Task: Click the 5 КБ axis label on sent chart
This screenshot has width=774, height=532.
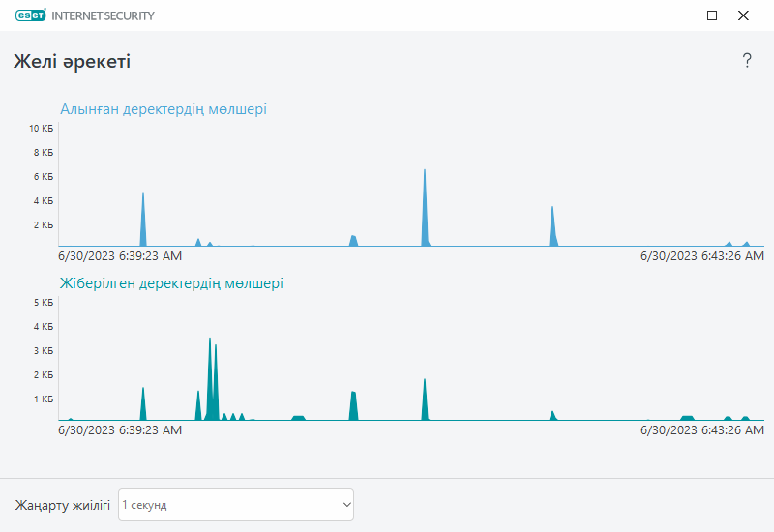Action: pyautogui.click(x=44, y=303)
